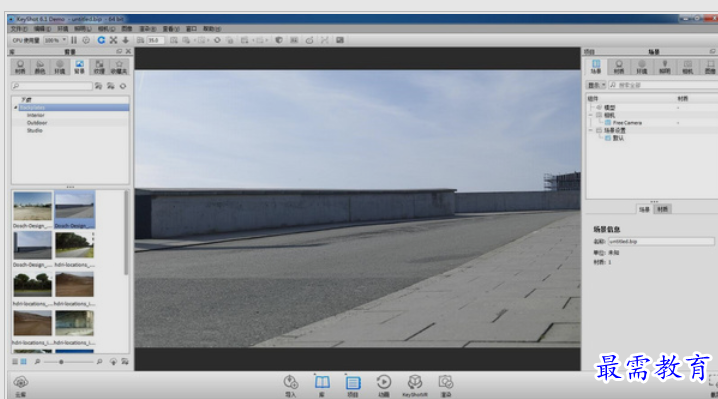Click the blue refresh render icon
718x399 pixels.
101,40
